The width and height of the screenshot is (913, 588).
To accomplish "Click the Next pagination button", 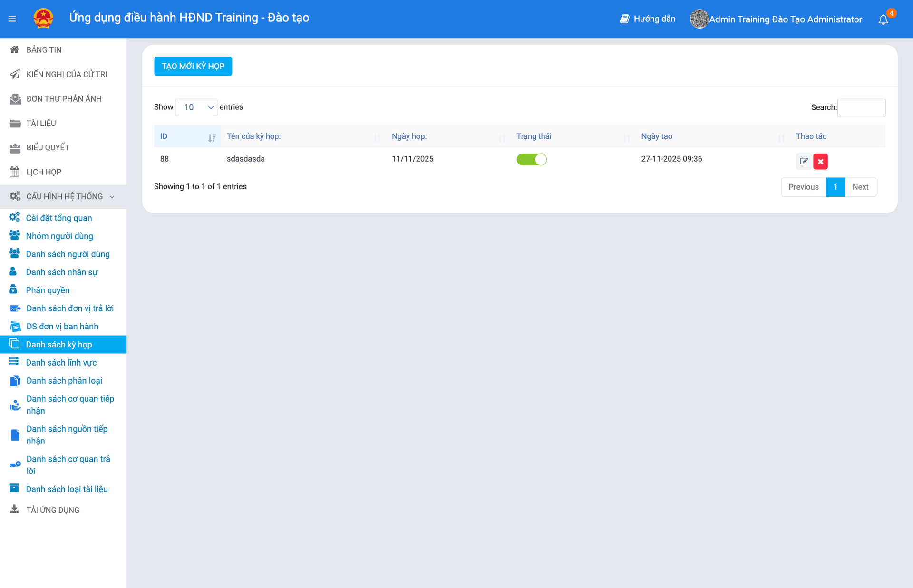I will [x=860, y=187].
